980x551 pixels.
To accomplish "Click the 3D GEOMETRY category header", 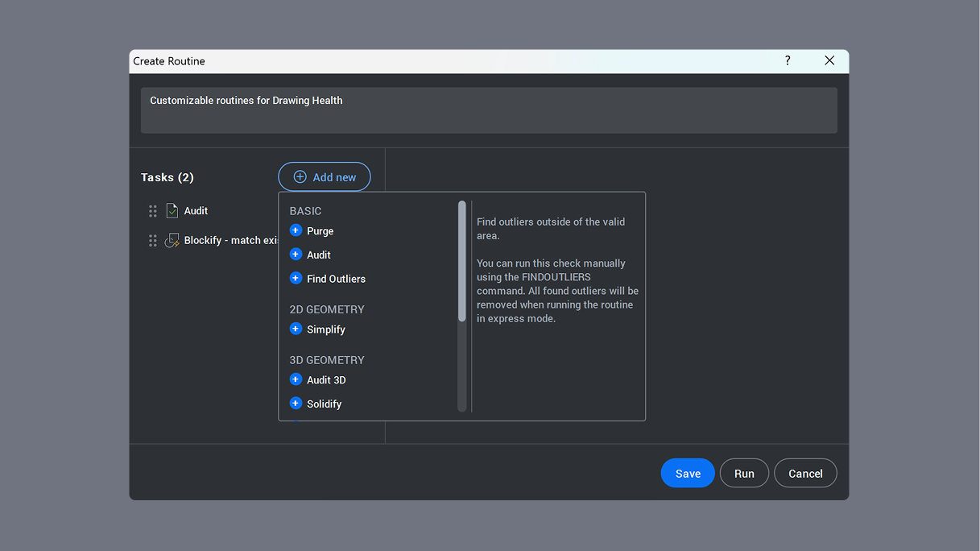I will 327,360.
